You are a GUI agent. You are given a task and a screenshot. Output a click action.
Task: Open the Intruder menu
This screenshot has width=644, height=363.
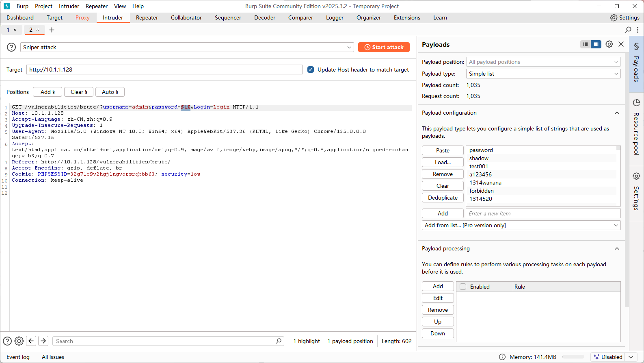click(x=69, y=6)
